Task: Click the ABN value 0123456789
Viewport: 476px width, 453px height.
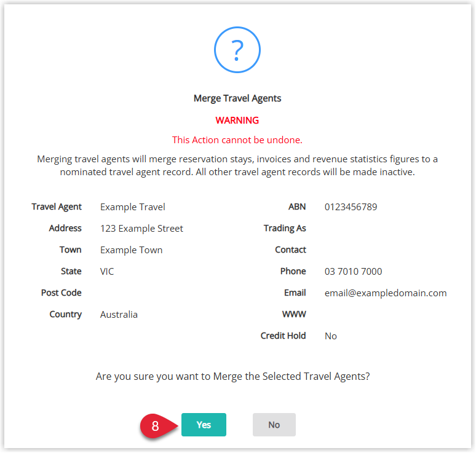Action: (x=351, y=207)
